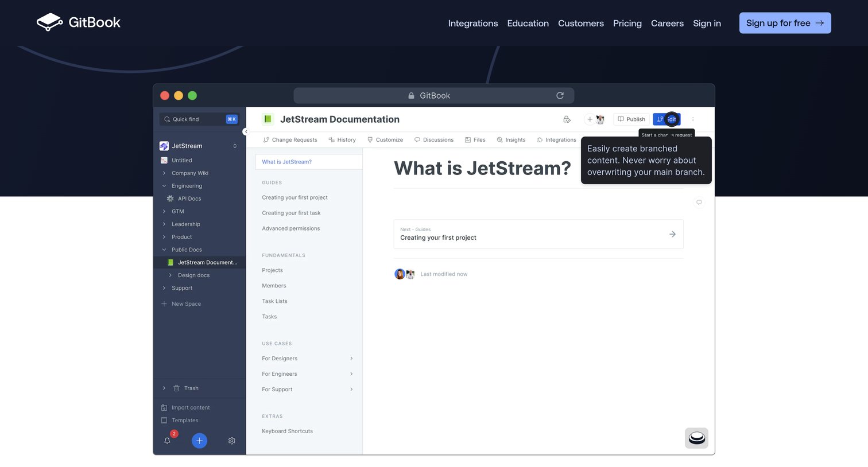Click the plus add collaborator icon

pyautogui.click(x=590, y=119)
